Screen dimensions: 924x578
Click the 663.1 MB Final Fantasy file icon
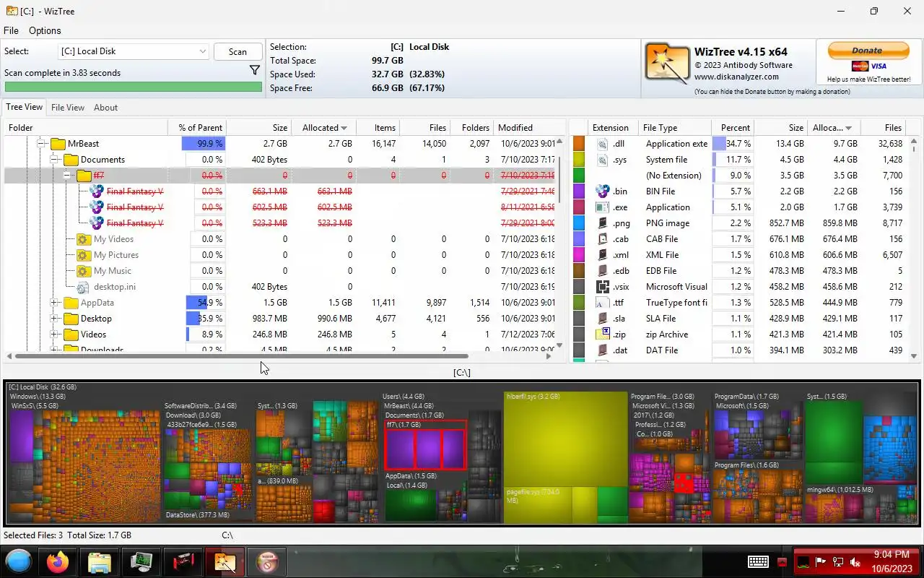pyautogui.click(x=97, y=191)
